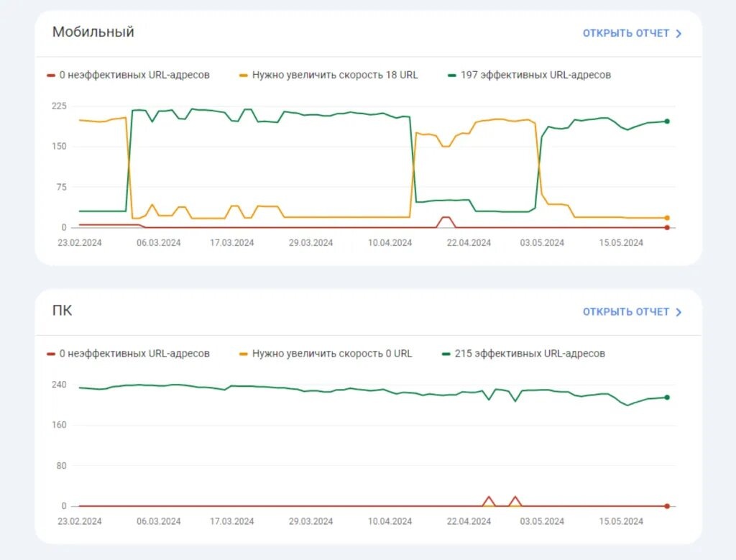Toggle ПК red legend 0 неэффективных URL-адресов
This screenshot has width=736, height=560.
tap(128, 354)
